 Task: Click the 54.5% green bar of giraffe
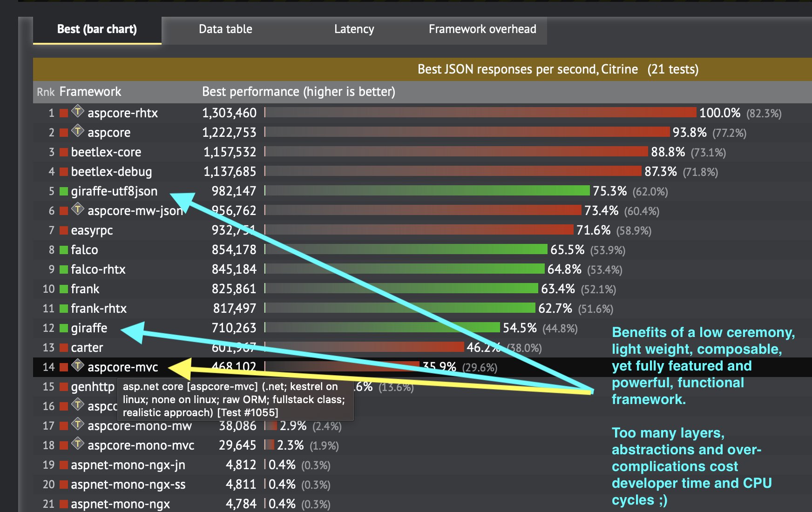(383, 327)
